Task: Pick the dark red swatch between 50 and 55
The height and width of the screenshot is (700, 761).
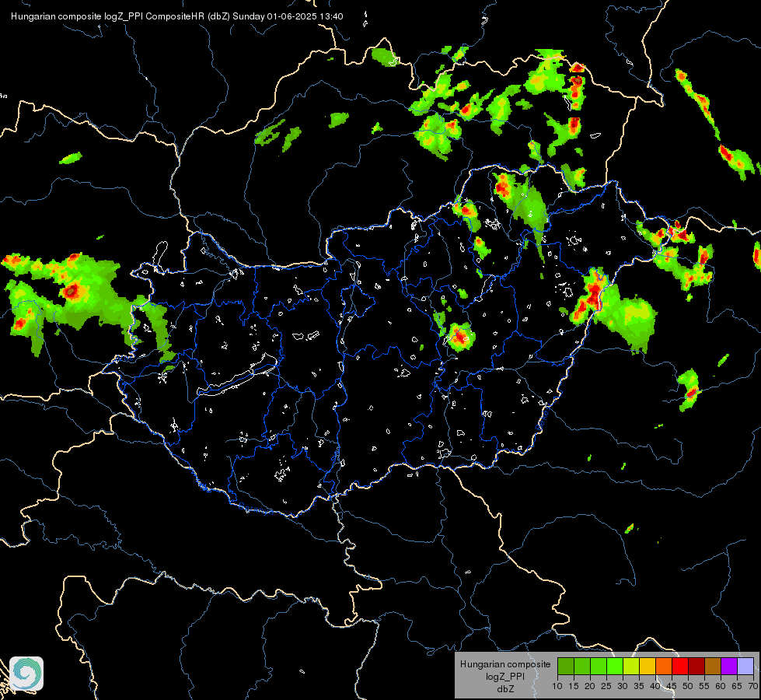Action: coord(696,666)
